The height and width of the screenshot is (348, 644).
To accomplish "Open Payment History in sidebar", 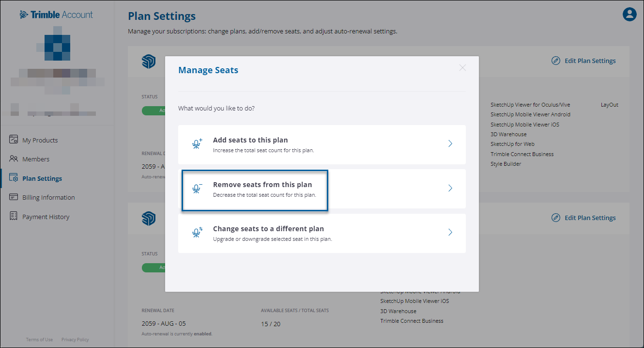I will click(x=46, y=217).
